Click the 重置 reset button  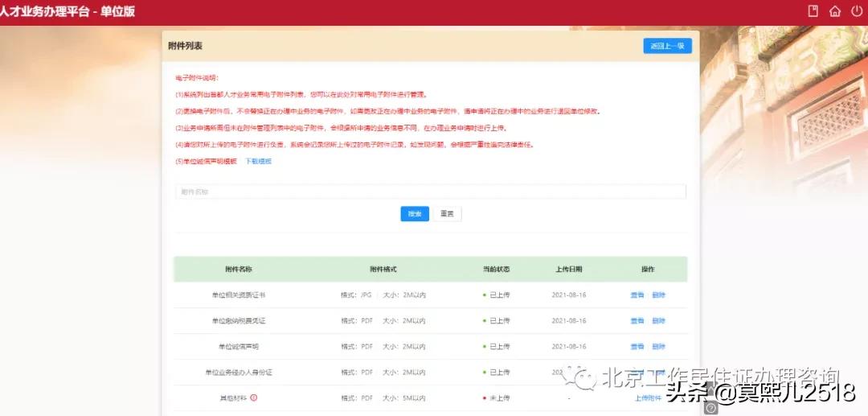(x=448, y=214)
